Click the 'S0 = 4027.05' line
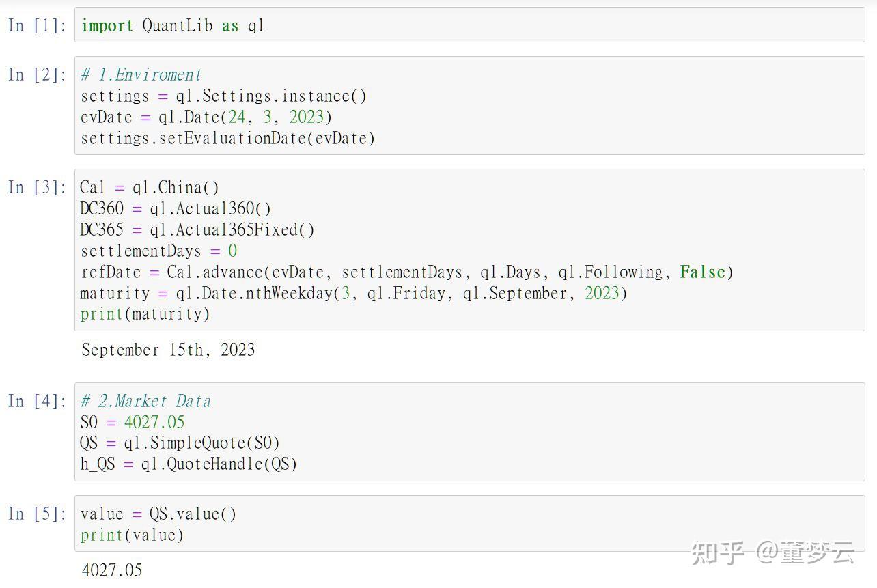Image resolution: width=877 pixels, height=588 pixels. 133,422
